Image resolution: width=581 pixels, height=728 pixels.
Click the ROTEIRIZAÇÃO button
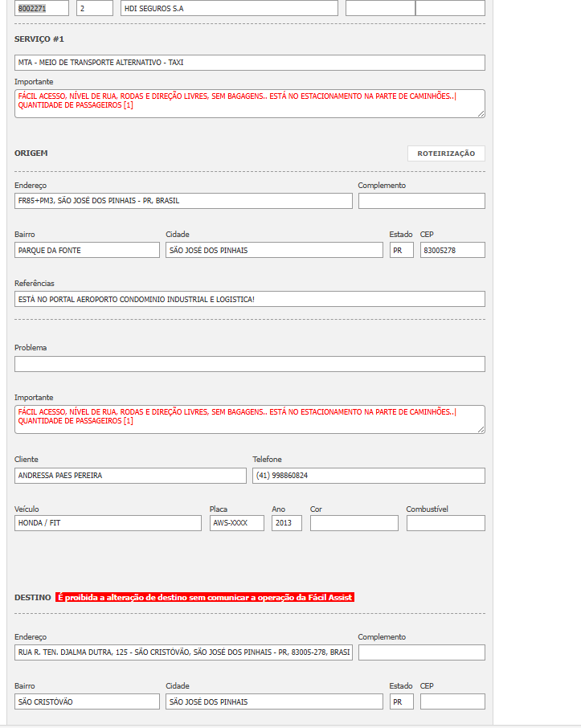click(446, 153)
